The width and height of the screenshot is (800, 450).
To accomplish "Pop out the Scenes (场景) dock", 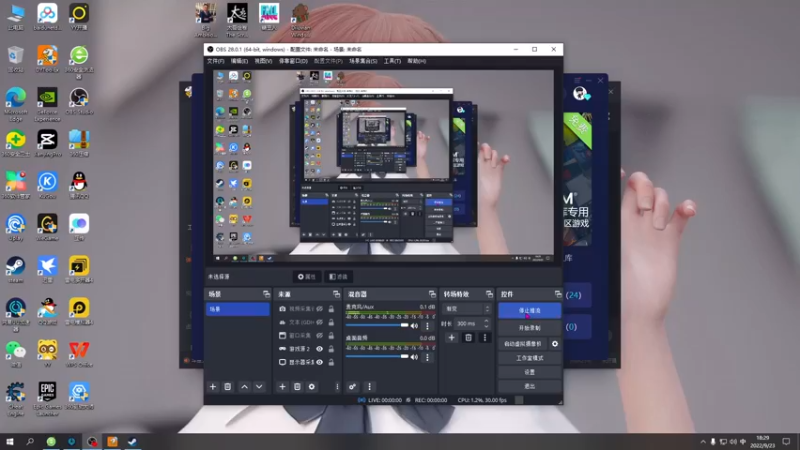I will 266,294.
